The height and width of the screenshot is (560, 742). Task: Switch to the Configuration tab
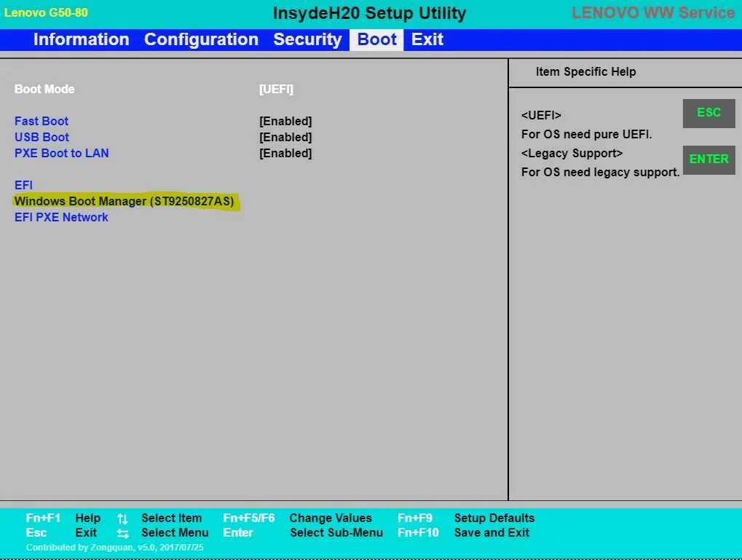[201, 39]
